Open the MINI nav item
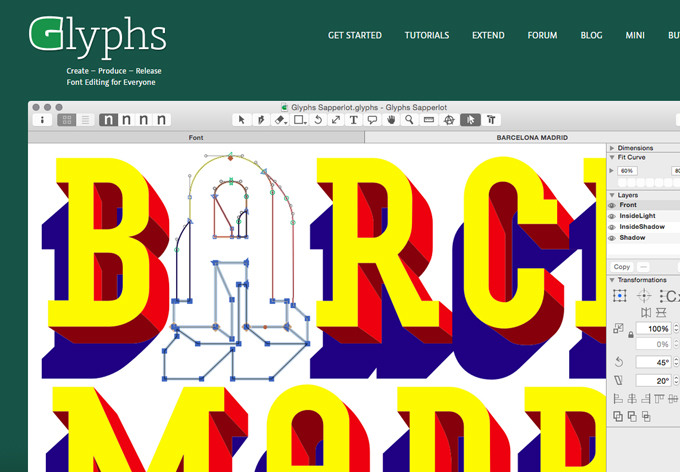The width and height of the screenshot is (680, 472). point(635,36)
